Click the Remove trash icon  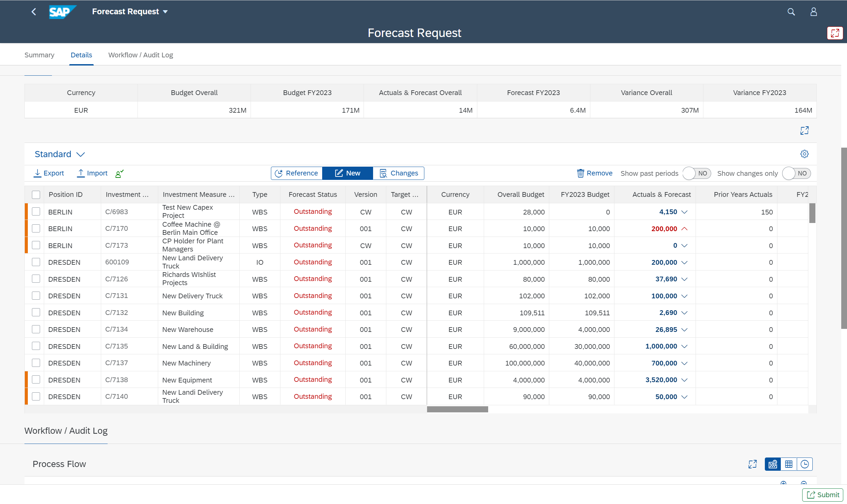(x=581, y=173)
